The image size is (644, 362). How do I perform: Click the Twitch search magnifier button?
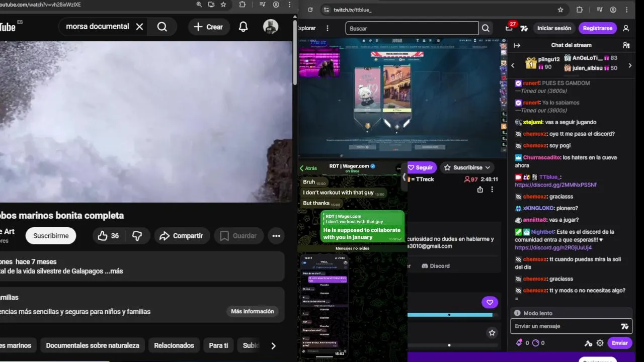coord(486,28)
